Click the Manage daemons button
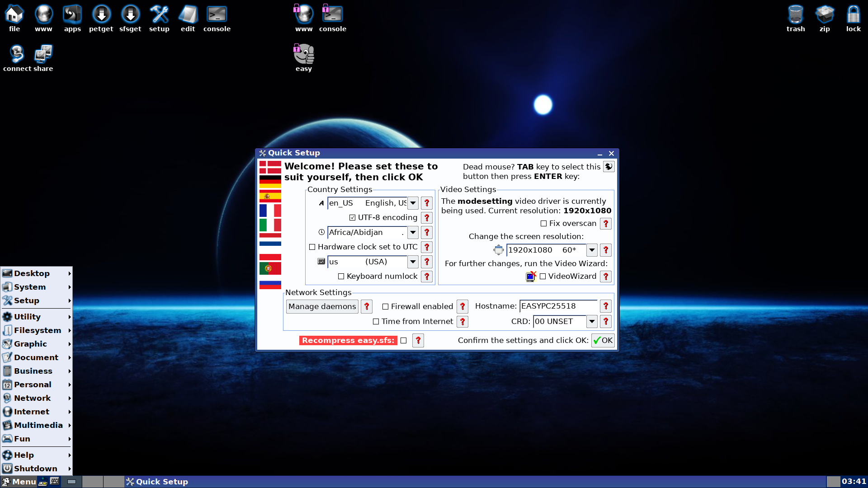The image size is (868, 488). 322,306
